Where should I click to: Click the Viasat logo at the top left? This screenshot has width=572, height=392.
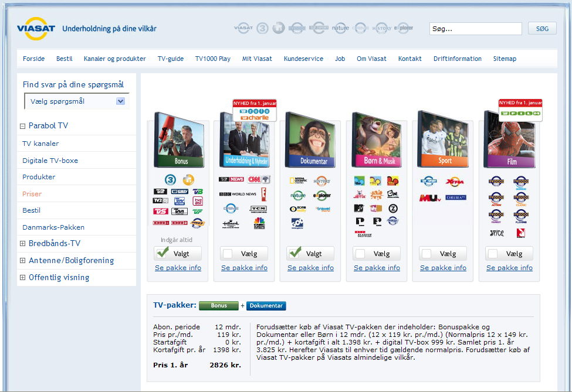[x=36, y=28]
